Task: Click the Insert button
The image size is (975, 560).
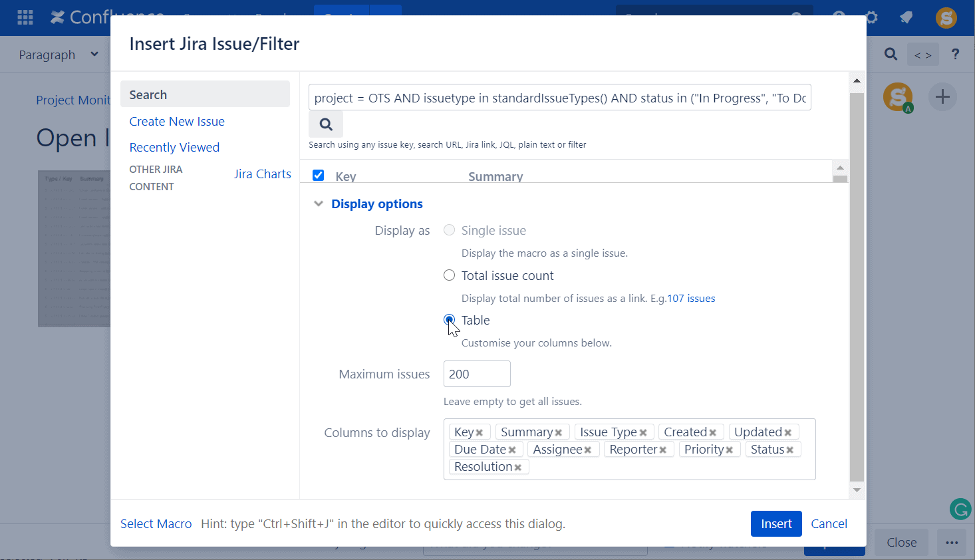Action: (x=775, y=523)
